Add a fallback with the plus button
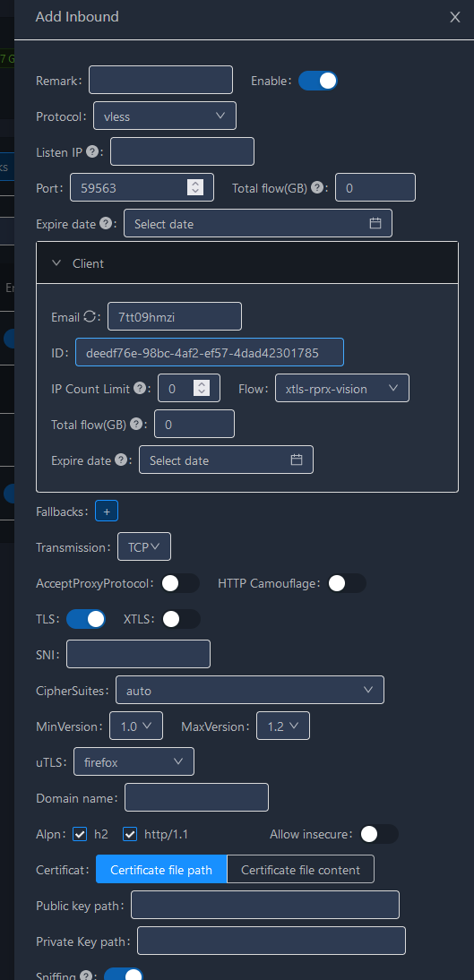The width and height of the screenshot is (474, 980). click(107, 511)
